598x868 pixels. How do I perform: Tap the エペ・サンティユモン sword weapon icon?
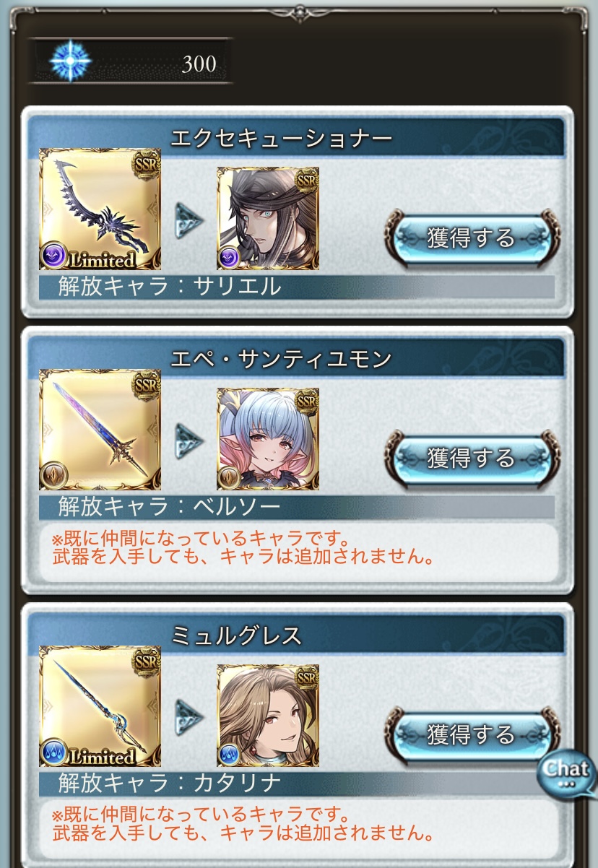tap(100, 430)
